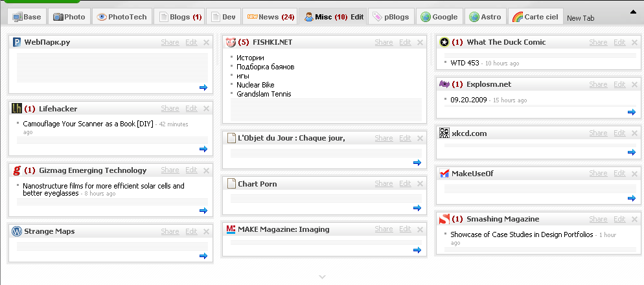The height and width of the screenshot is (285, 644).
Task: Open the Carte ciel tab
Action: 536,17
